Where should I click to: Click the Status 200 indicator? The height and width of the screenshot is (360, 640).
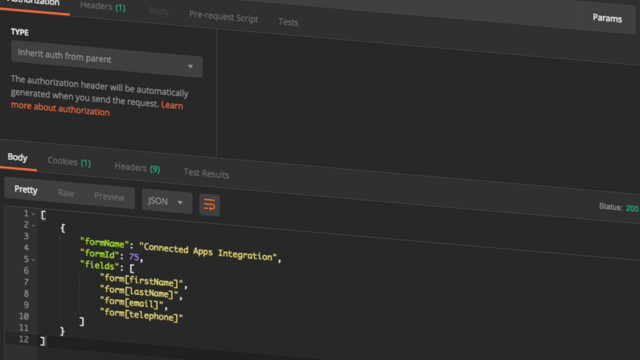(618, 207)
